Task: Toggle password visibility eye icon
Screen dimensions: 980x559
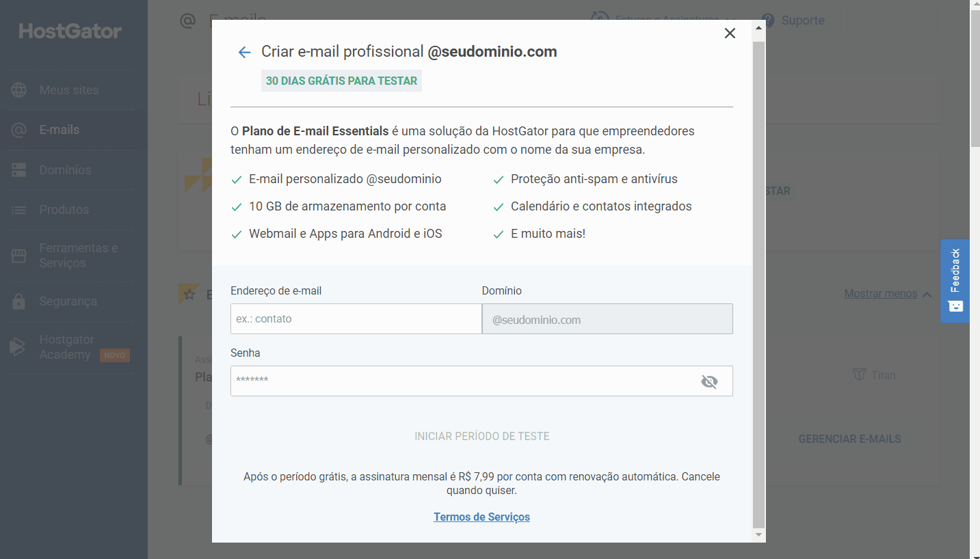Action: coord(709,381)
